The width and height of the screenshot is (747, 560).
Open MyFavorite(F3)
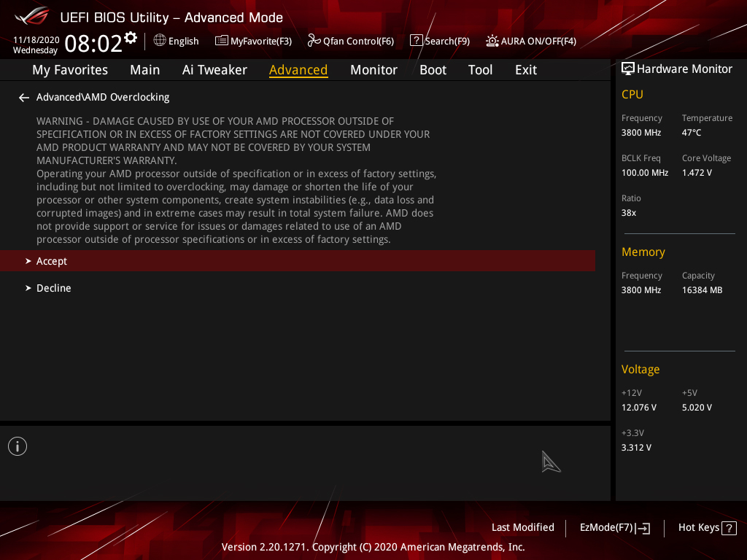pos(261,42)
